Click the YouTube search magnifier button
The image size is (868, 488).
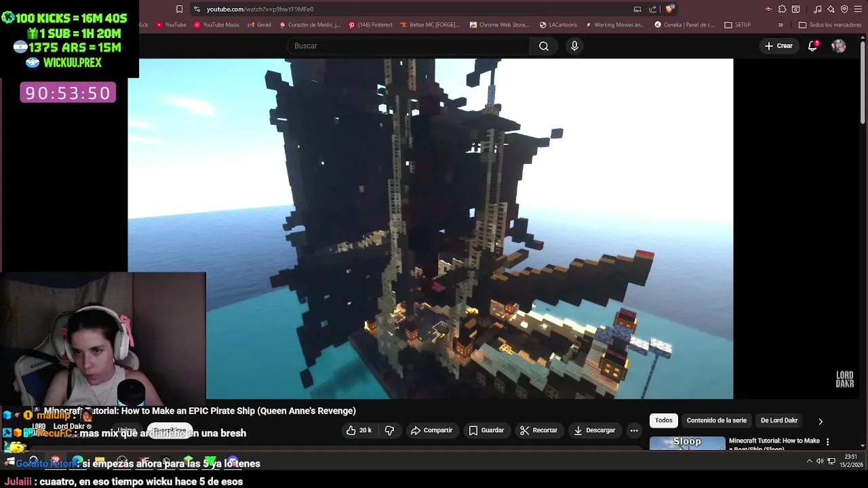544,46
